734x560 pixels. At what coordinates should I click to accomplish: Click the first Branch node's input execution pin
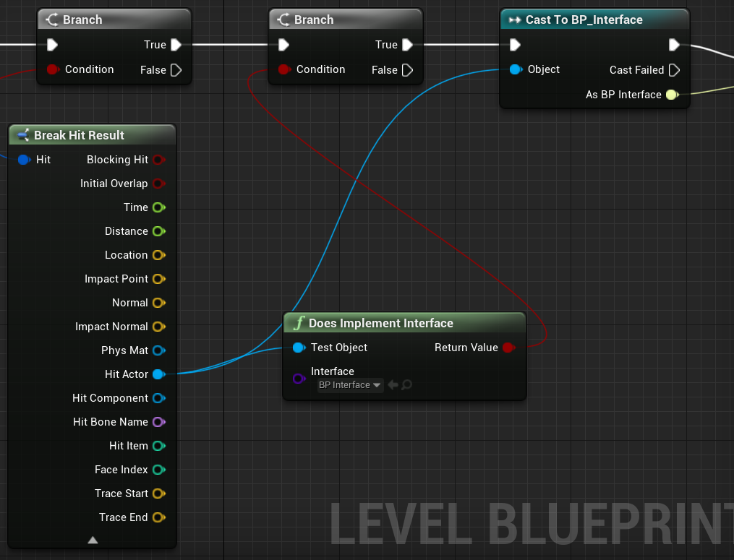[52, 45]
